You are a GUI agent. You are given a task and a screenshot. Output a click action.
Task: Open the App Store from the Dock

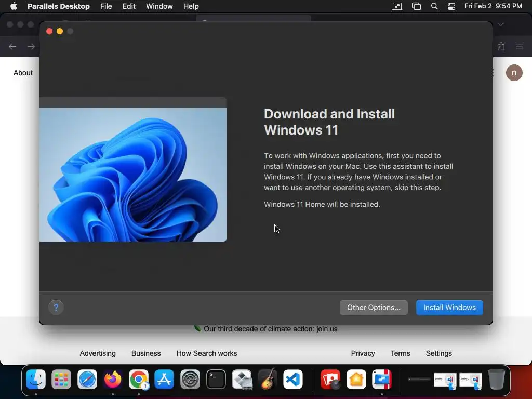tap(164, 379)
